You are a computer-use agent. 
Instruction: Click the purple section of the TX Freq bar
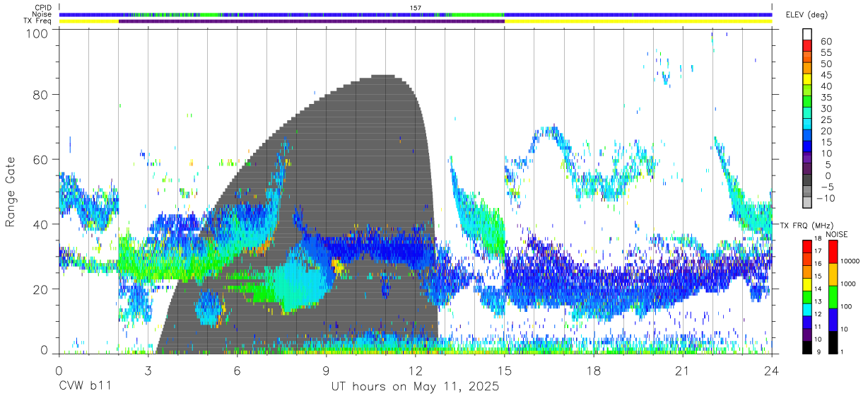[x=311, y=21]
